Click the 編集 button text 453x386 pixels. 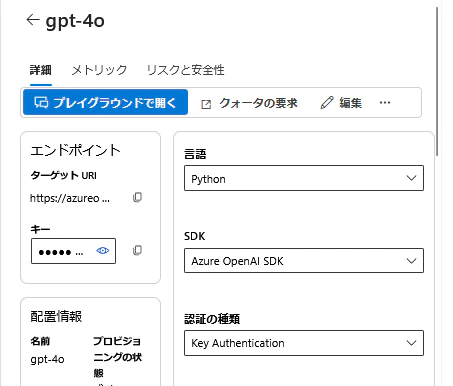coord(350,103)
